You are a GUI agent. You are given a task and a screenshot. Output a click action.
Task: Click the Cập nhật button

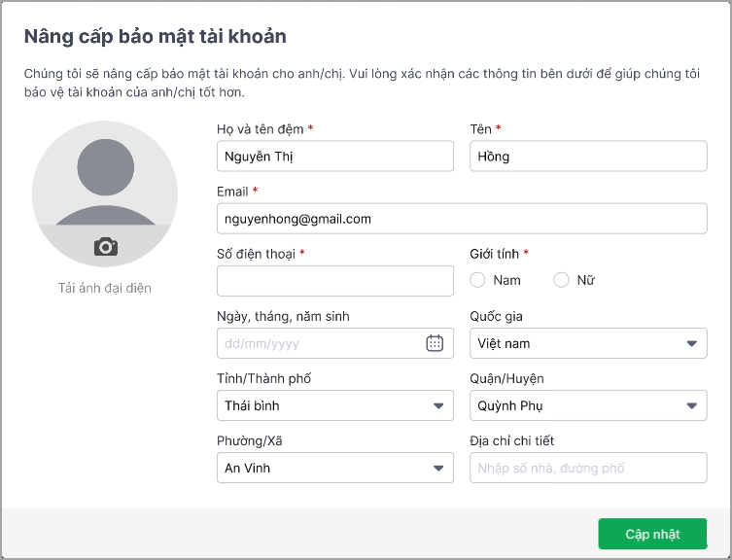point(652,534)
